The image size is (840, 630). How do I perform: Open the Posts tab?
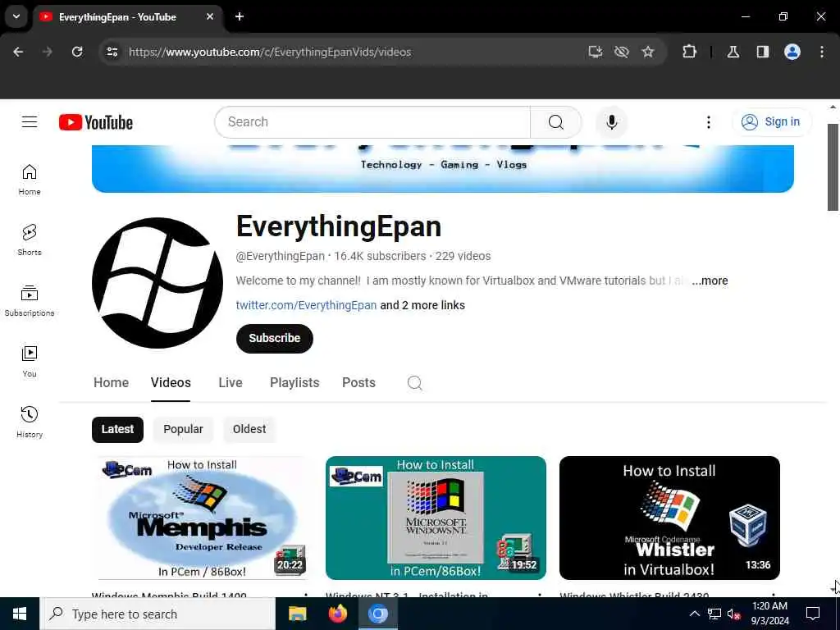358,383
